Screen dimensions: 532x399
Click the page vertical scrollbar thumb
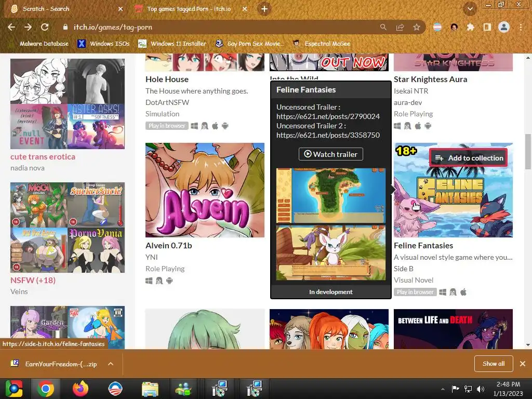point(528,152)
